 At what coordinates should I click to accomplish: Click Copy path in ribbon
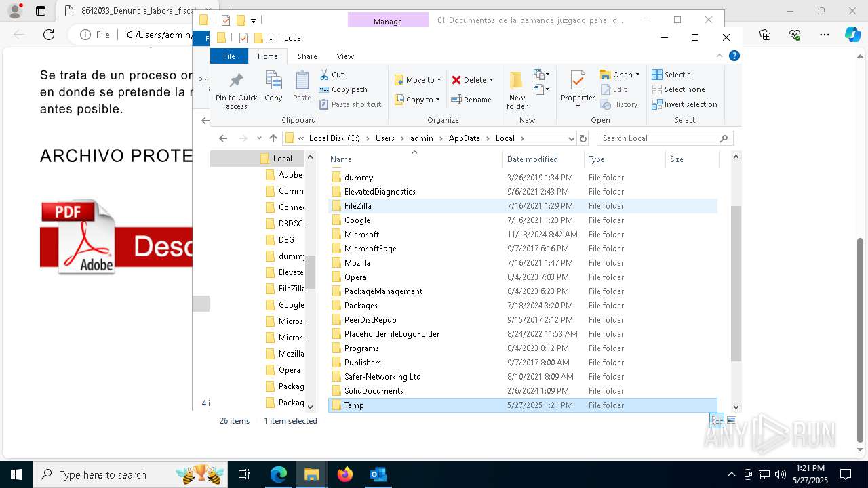pyautogui.click(x=343, y=89)
